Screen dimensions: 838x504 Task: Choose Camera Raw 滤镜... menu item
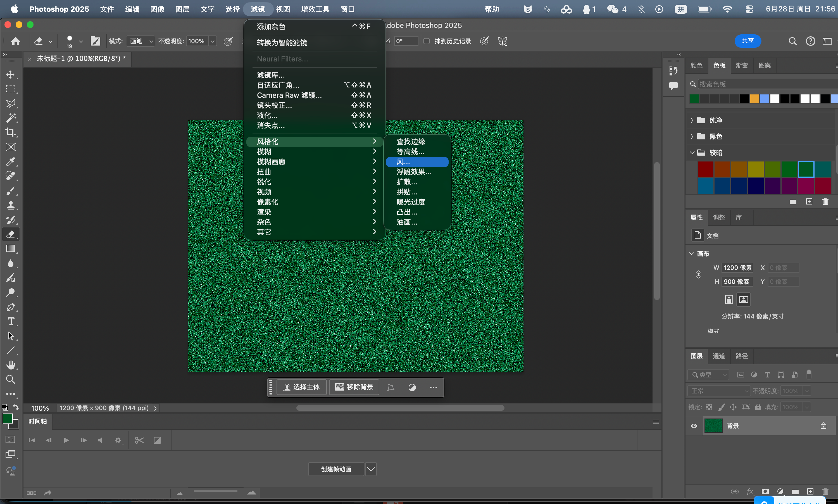[x=315, y=95]
